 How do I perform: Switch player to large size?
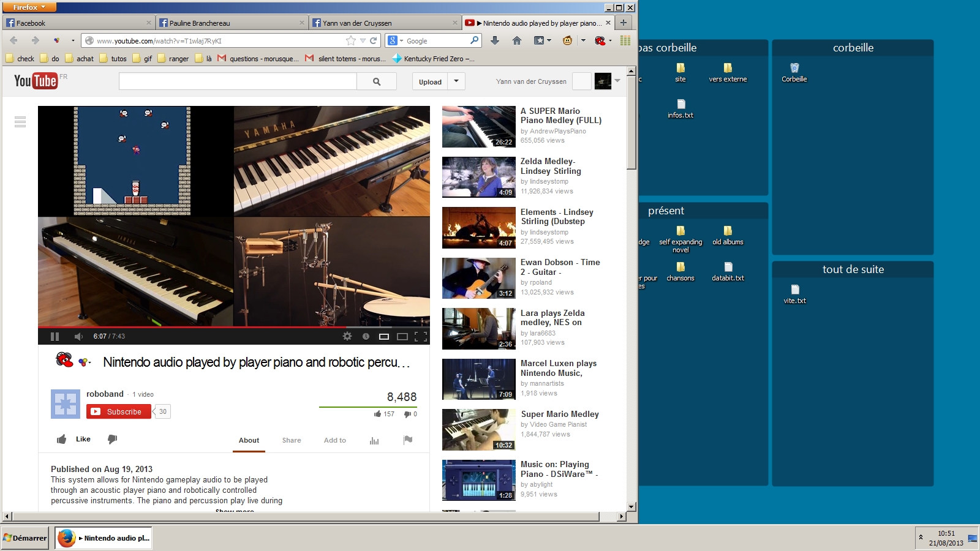click(x=402, y=336)
